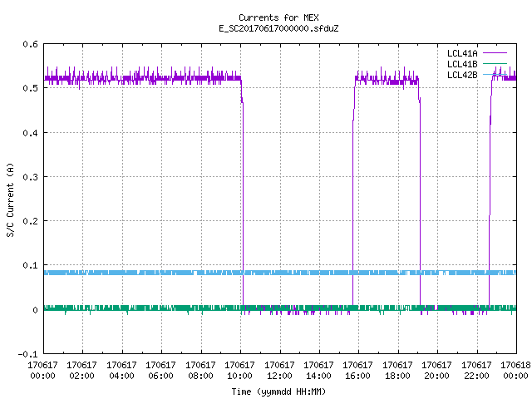Click the file name E_SC20170617000000.sfduZ

(278, 28)
